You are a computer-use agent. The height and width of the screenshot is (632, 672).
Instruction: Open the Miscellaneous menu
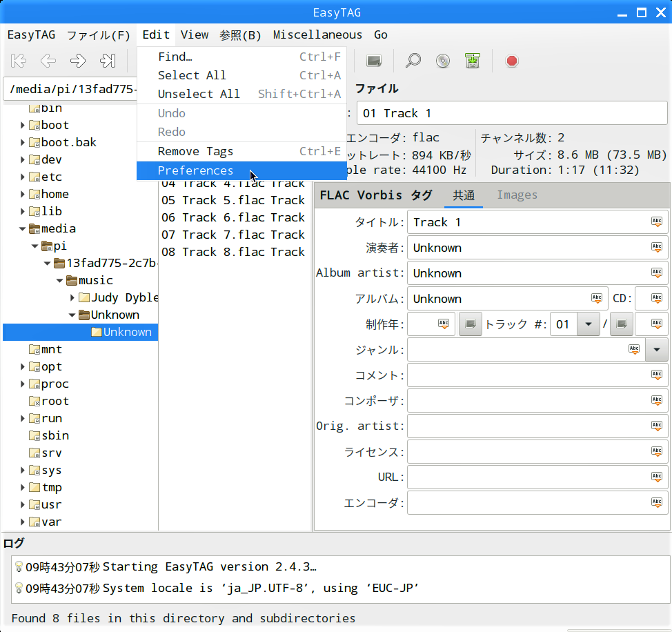point(317,34)
